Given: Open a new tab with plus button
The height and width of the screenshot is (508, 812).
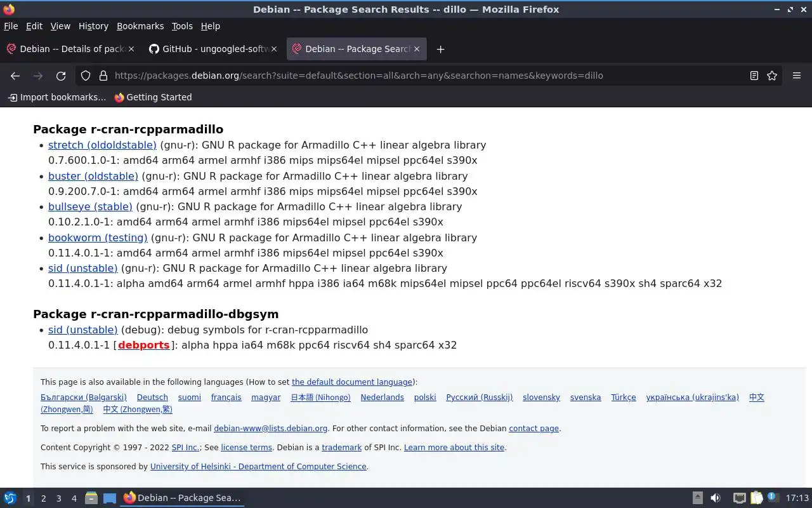Looking at the screenshot, I should point(440,49).
